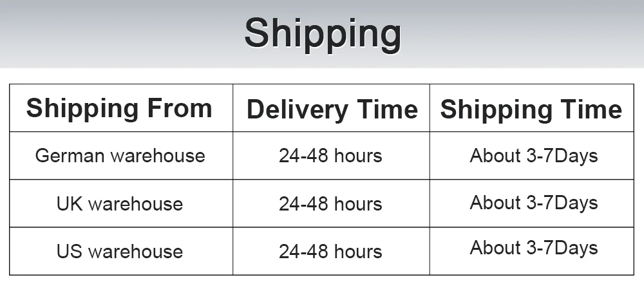
Task: Click the UK warehouse cell
Action: point(120,203)
